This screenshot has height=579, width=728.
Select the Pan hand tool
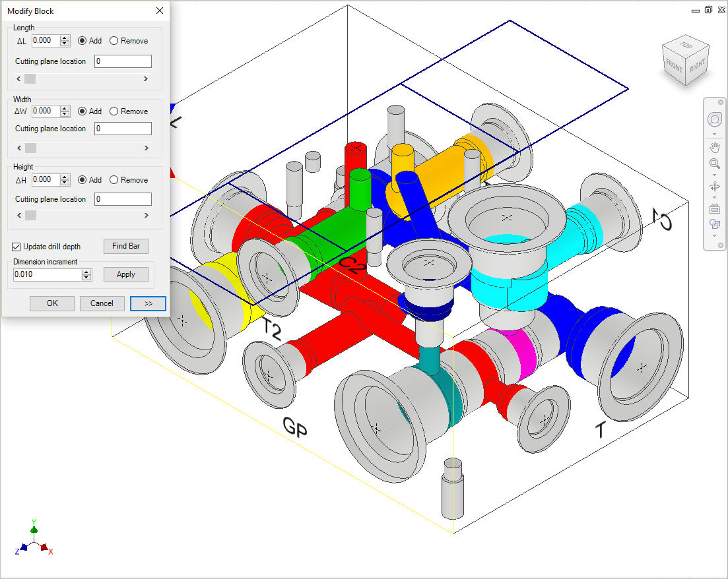(714, 146)
